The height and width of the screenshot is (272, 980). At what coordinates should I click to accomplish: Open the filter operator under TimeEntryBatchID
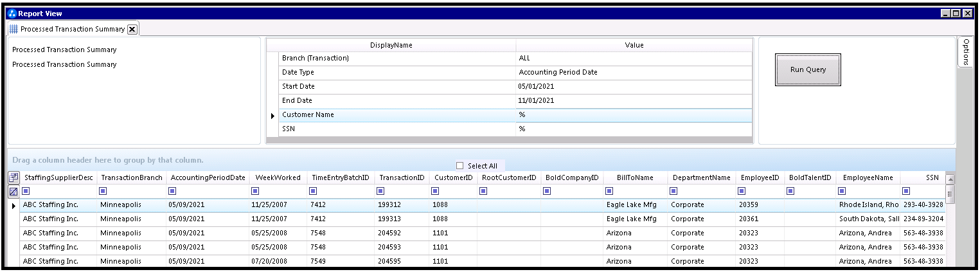click(x=313, y=191)
